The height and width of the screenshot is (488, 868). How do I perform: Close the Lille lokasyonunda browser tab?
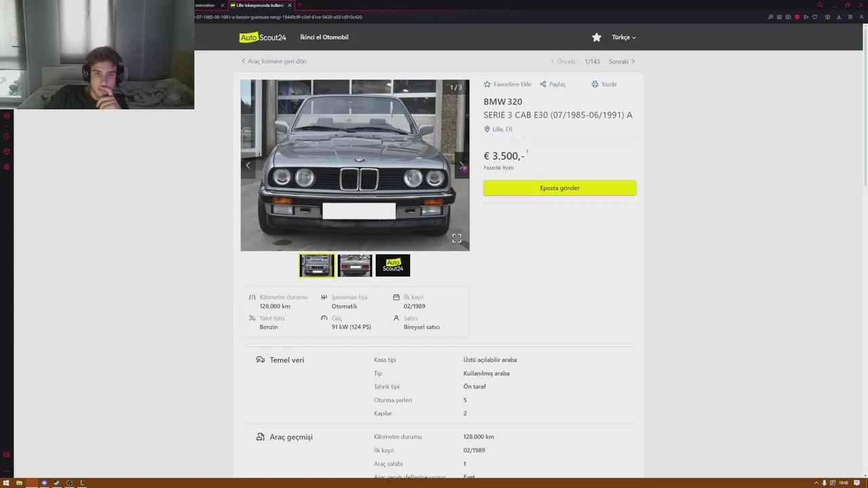click(290, 5)
